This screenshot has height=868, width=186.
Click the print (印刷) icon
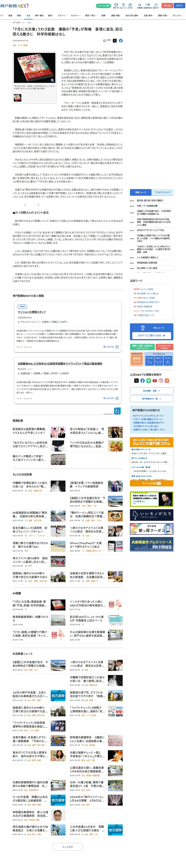point(106,41)
